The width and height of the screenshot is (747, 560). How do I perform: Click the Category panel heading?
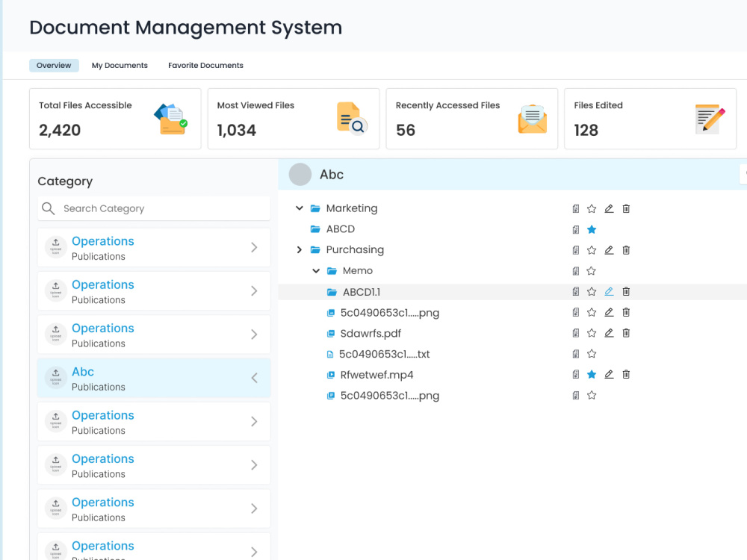(65, 181)
